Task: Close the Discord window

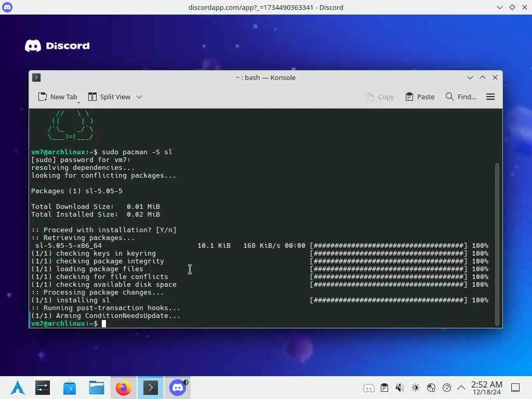Action: [525, 7]
